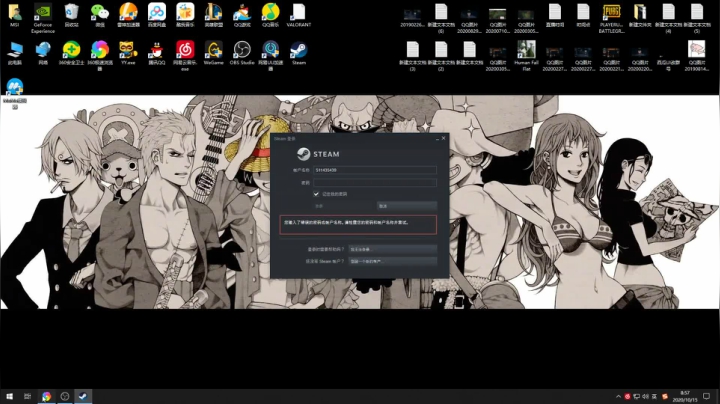
Task: Click the round grey taskbar app icon
Action: pos(65,396)
